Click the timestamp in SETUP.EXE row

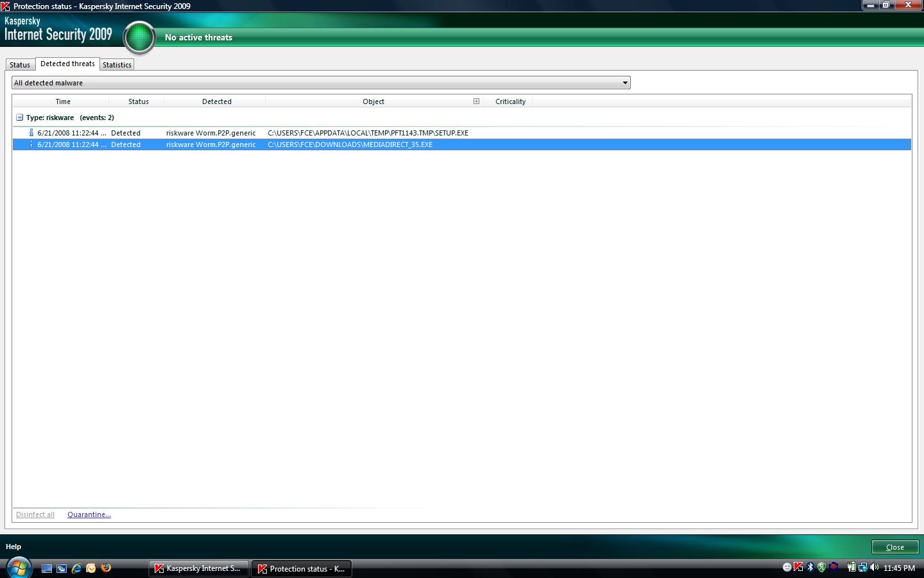(72, 133)
